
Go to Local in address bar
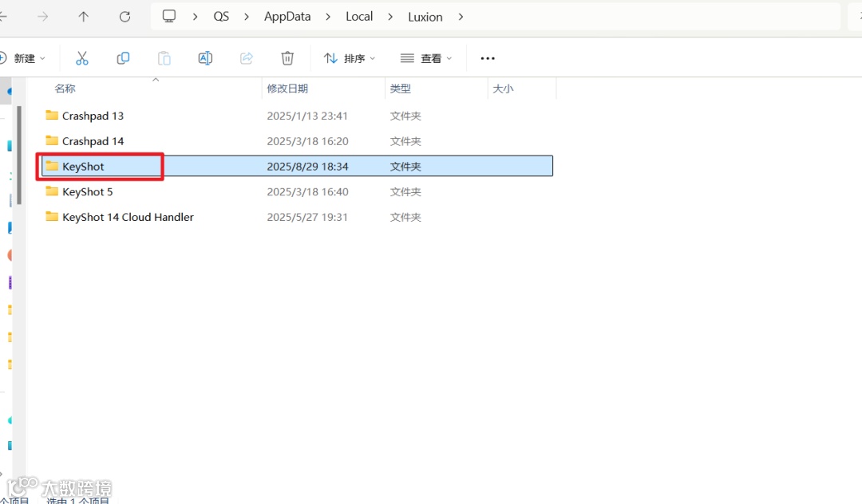click(359, 17)
